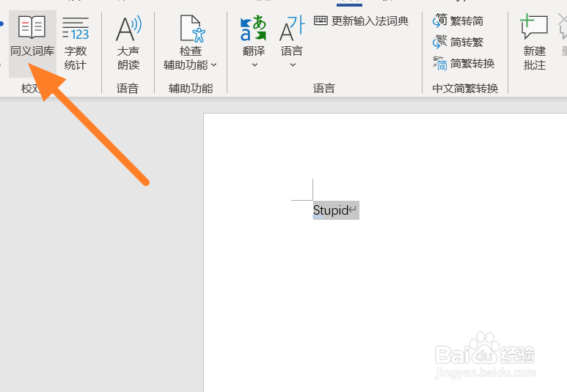Click 更新输入法词典 button
This screenshot has height=392, width=567.
coord(361,21)
